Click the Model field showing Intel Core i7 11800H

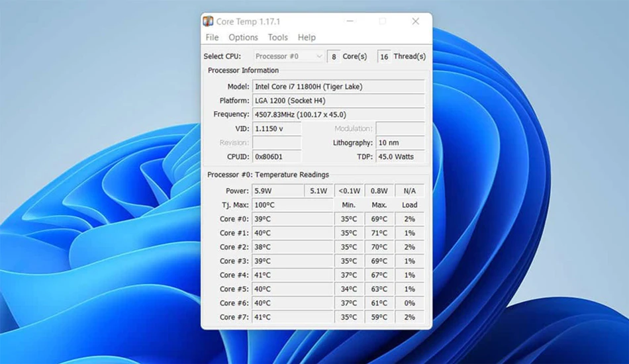point(338,87)
